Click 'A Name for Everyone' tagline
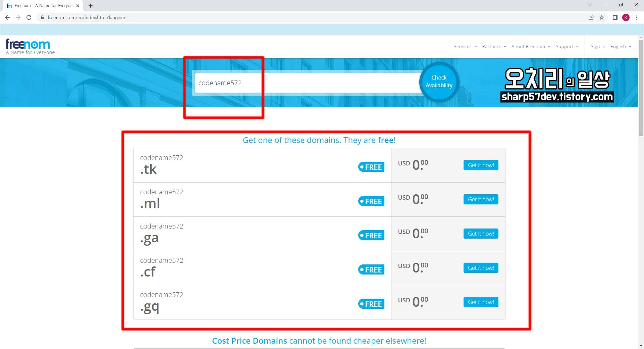 [x=30, y=52]
